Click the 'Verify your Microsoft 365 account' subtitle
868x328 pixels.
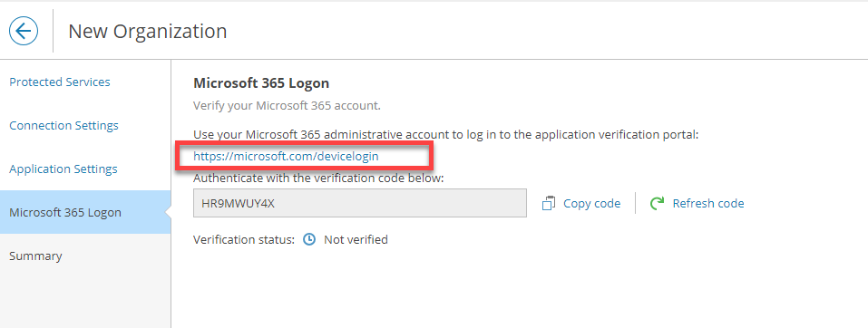point(287,106)
